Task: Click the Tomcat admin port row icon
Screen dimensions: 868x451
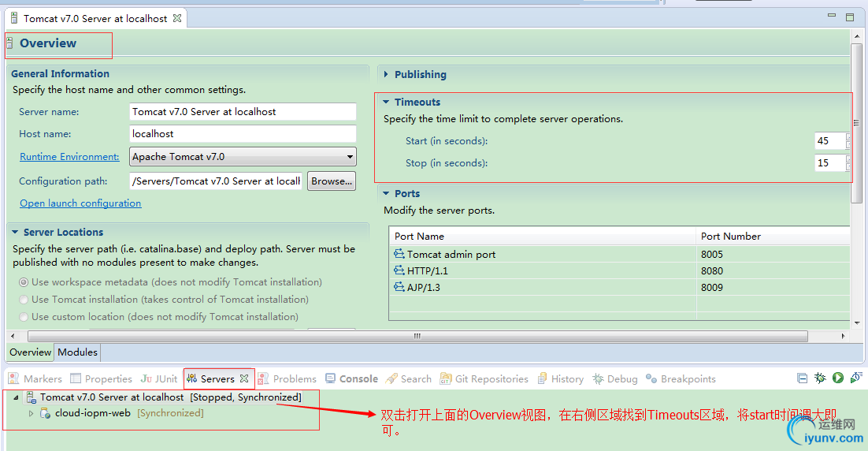Action: click(x=399, y=254)
